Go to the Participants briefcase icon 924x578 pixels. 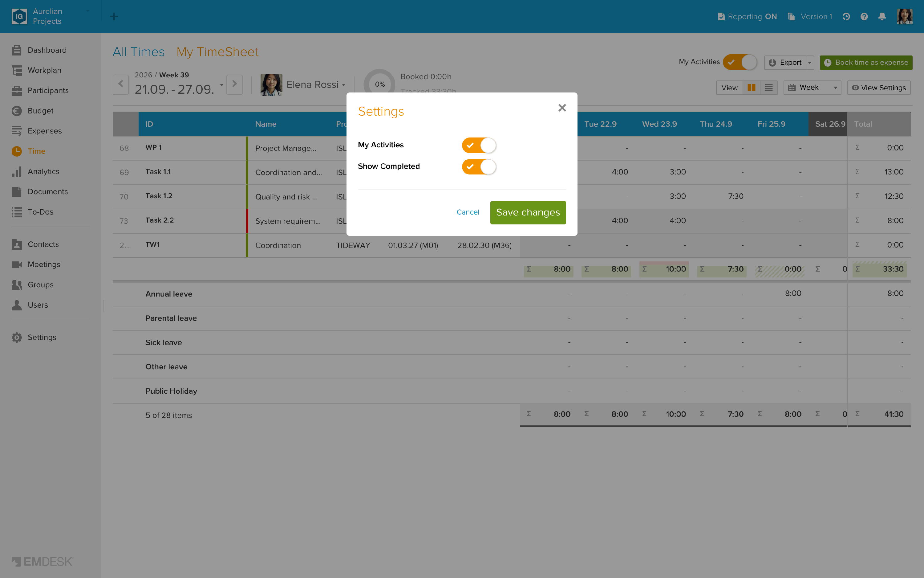(x=16, y=91)
